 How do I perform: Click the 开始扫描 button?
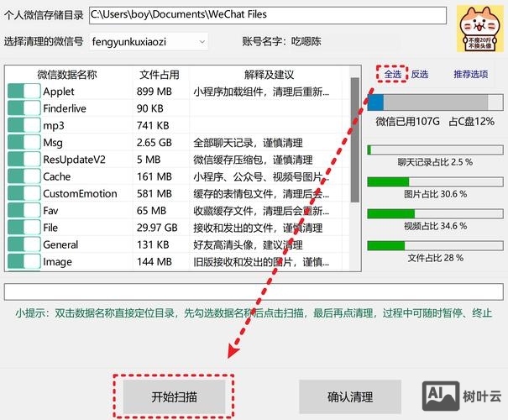174,396
